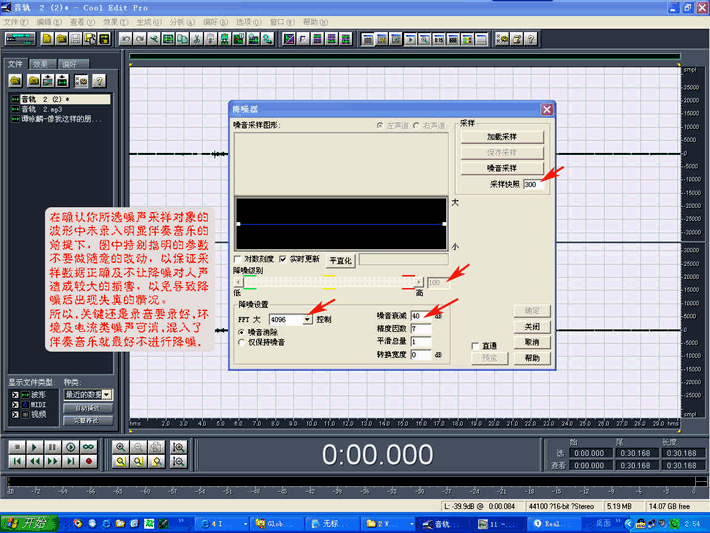Select the 仅保持噪音 radio button
The width and height of the screenshot is (710, 533).
coord(240,342)
